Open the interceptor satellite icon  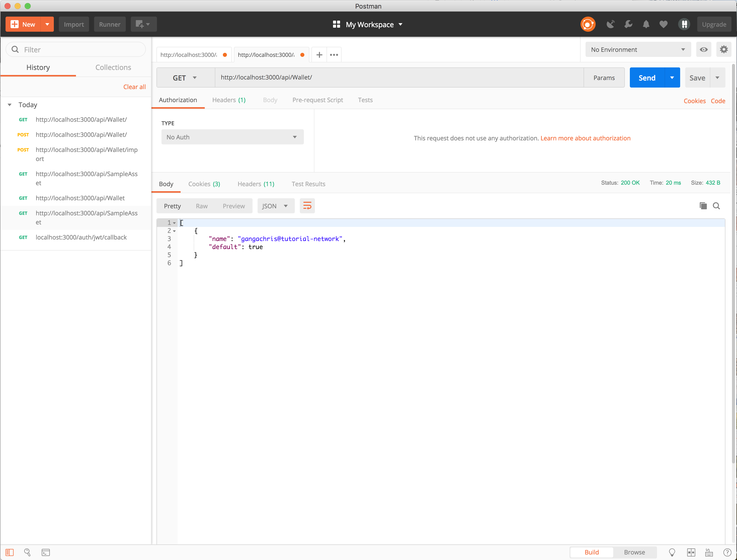tap(610, 24)
